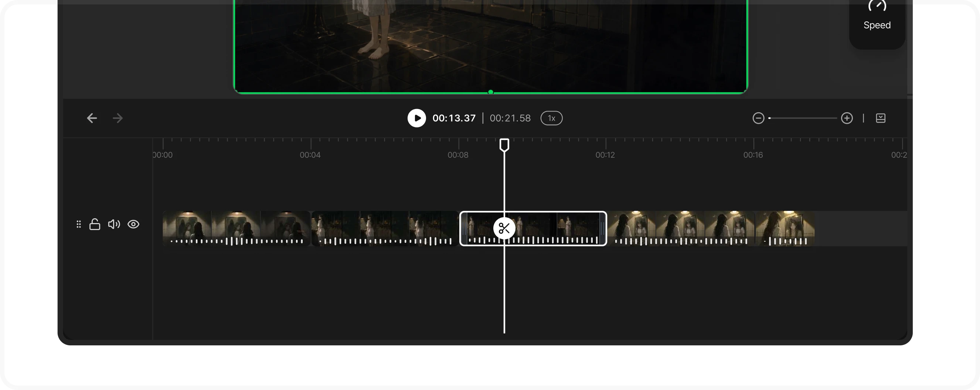Viewport: 980px width, 390px height.
Task: Undo the last edit with back arrow
Action: [x=92, y=118]
